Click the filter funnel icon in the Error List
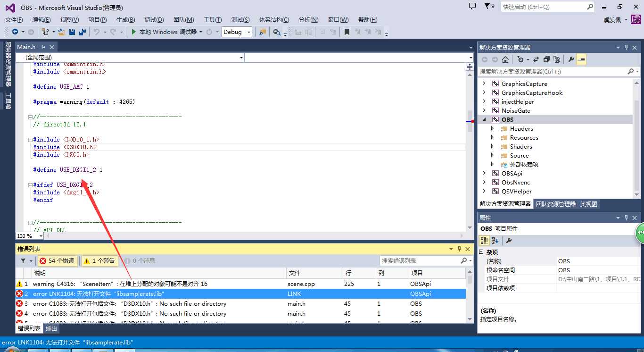This screenshot has width=644, height=352. [x=23, y=260]
